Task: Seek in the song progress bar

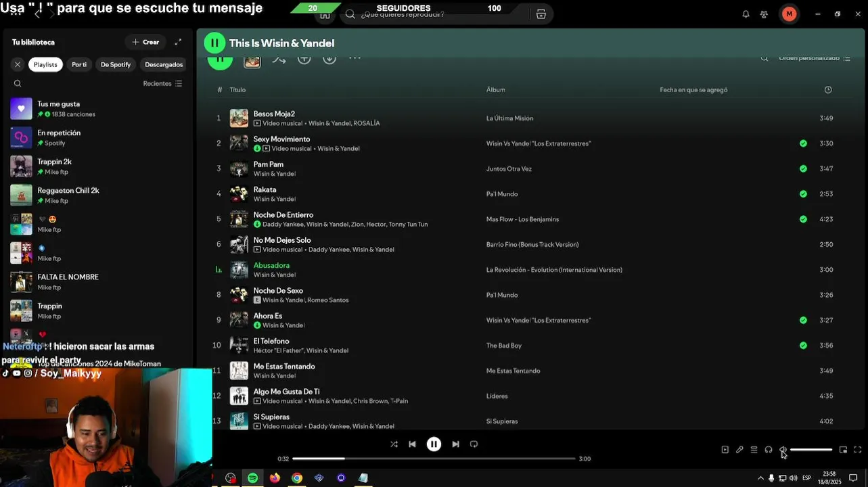Action: tap(434, 459)
